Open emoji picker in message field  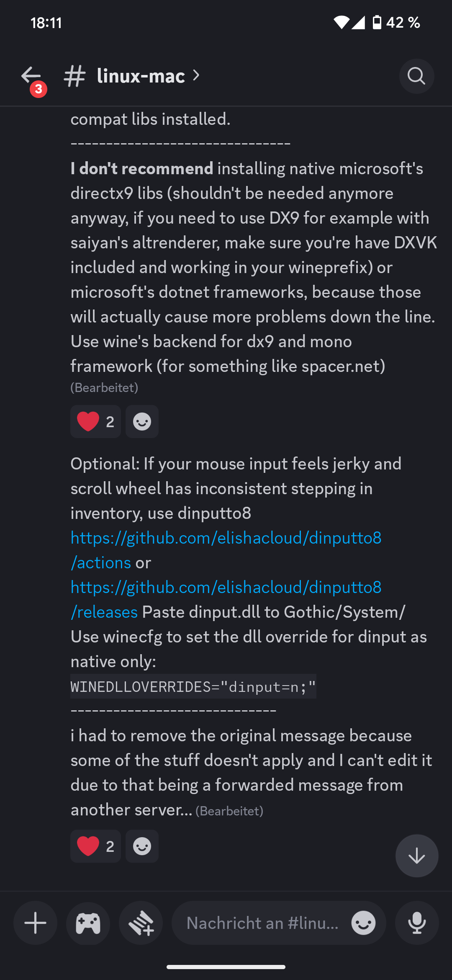[x=363, y=923]
